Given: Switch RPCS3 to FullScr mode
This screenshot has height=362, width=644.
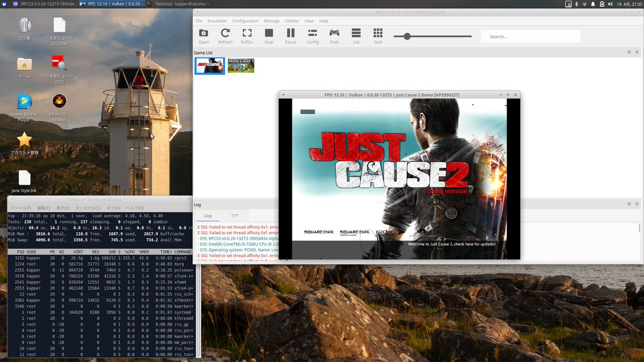Looking at the screenshot, I should coord(247,36).
